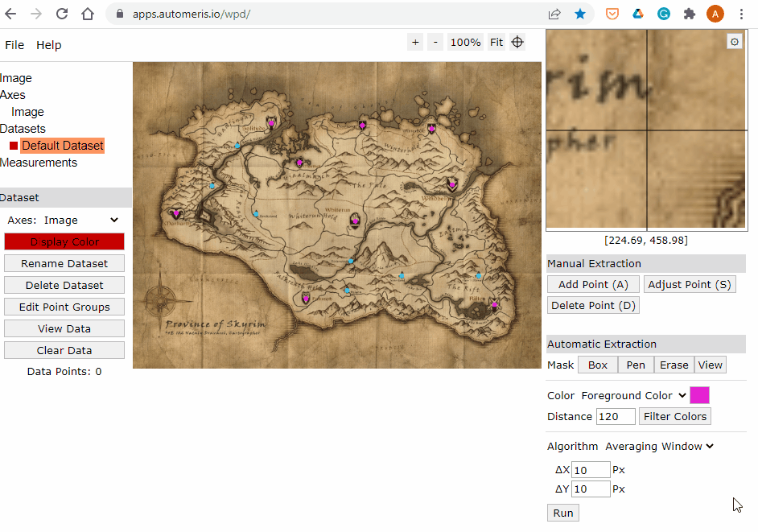
Task: Select the Box mask tool
Action: coord(598,365)
